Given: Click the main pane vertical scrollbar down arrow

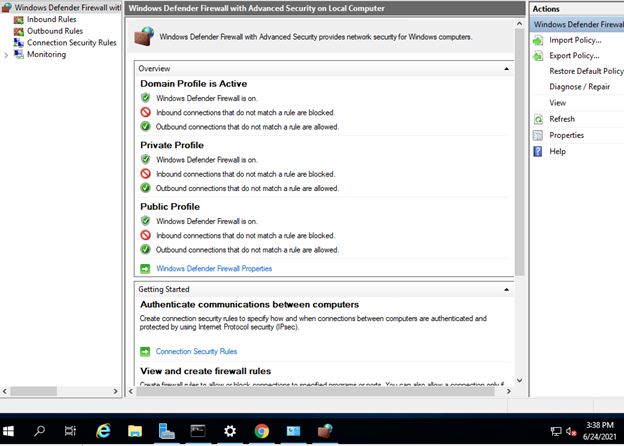Looking at the screenshot, I should 519,381.
